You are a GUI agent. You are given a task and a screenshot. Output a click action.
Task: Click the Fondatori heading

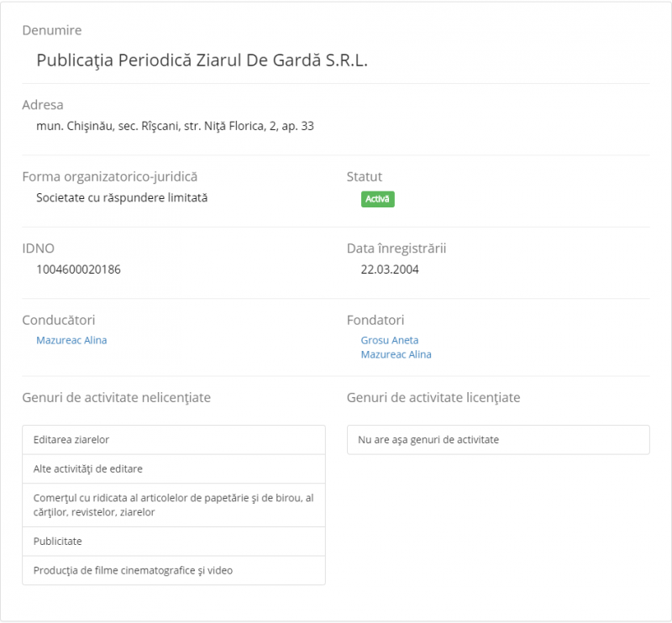coord(375,321)
